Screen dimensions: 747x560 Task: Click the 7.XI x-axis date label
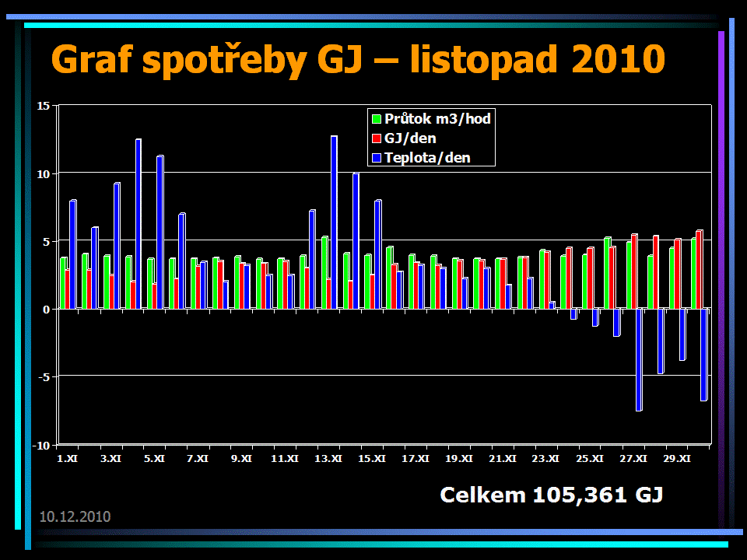click(198, 459)
